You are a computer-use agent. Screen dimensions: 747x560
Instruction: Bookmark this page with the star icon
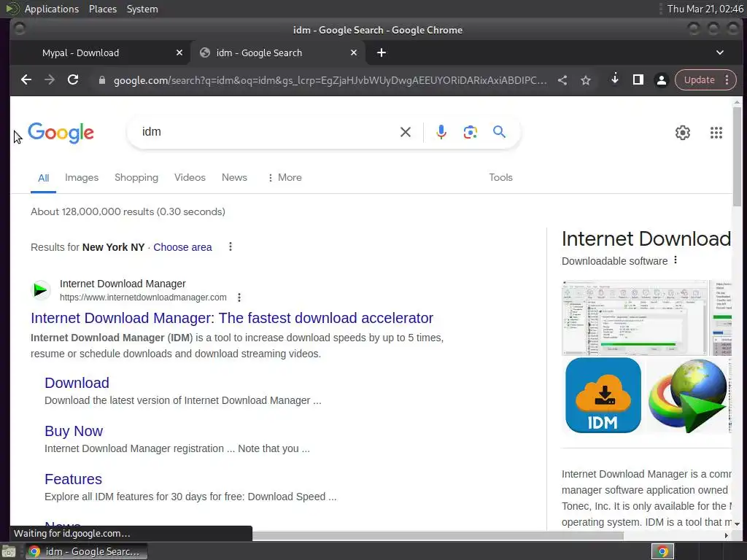[586, 80]
